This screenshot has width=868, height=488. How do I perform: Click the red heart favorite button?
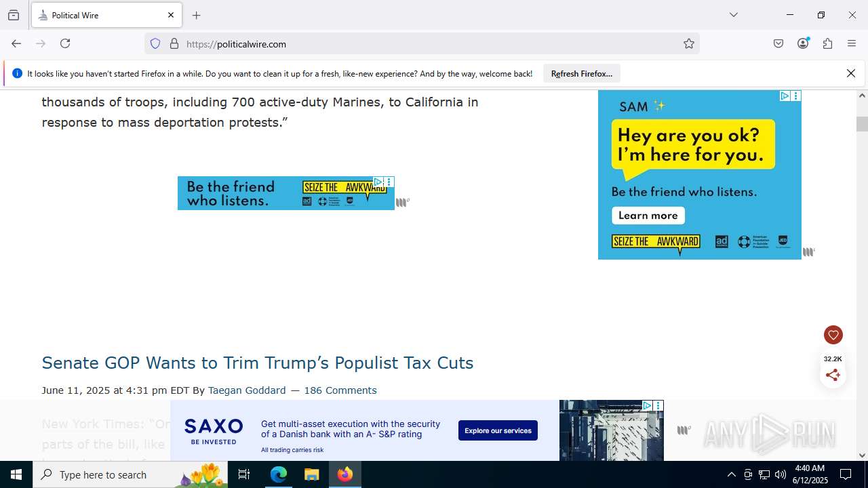(833, 335)
